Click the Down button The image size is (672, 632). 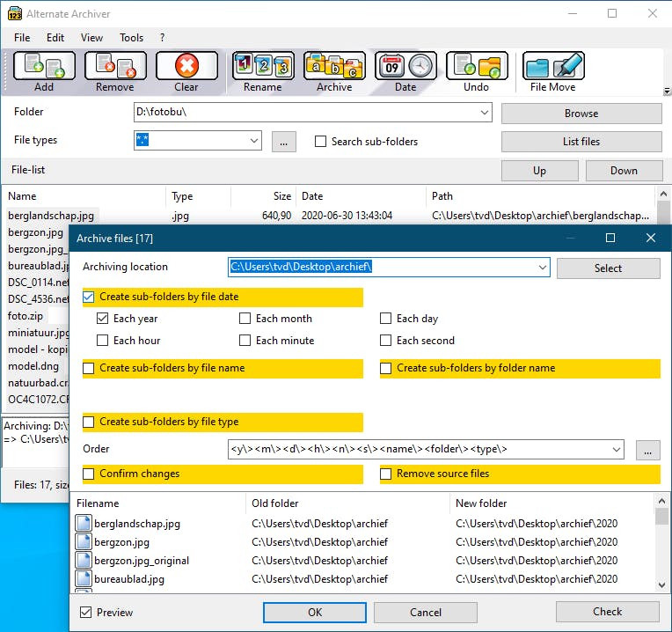(x=624, y=171)
